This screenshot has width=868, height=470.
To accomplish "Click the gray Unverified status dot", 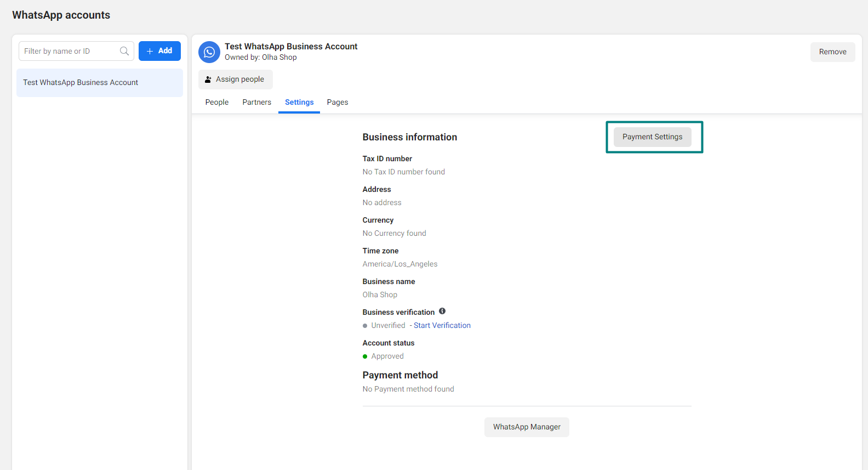I will pos(365,326).
